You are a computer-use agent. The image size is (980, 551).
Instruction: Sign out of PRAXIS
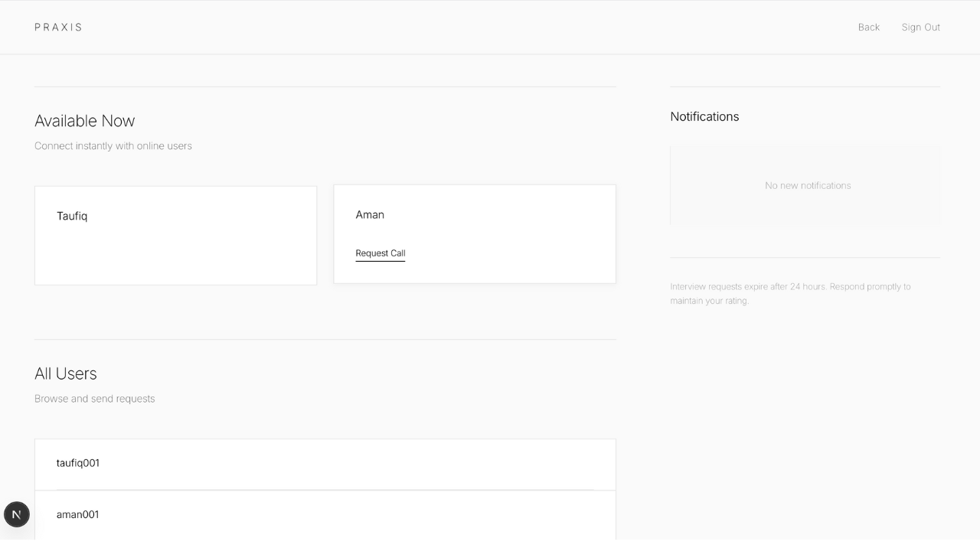[920, 27]
